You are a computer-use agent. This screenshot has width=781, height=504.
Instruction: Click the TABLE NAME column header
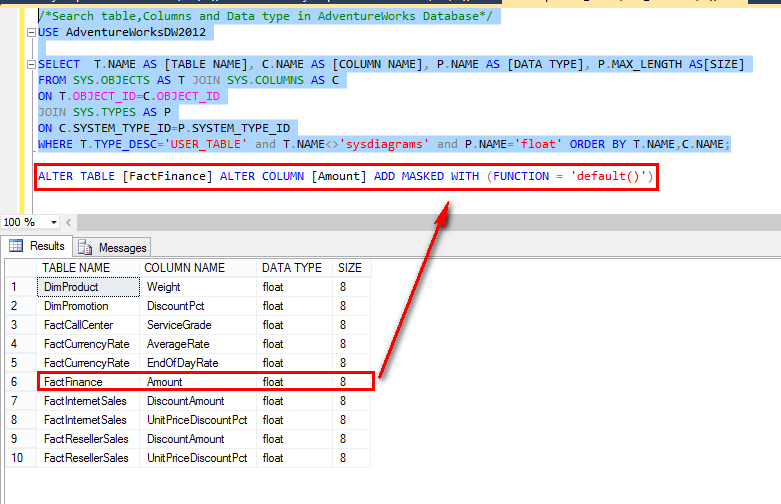coord(88,268)
